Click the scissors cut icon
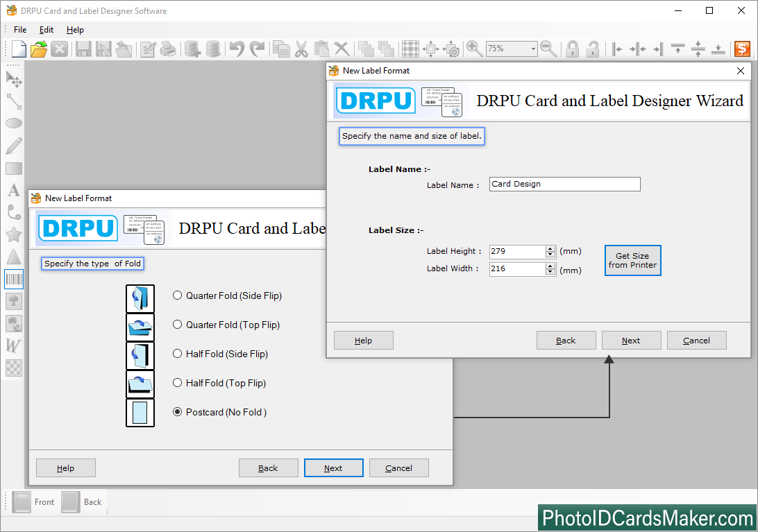Viewport: 758px width, 532px height. coord(301,49)
